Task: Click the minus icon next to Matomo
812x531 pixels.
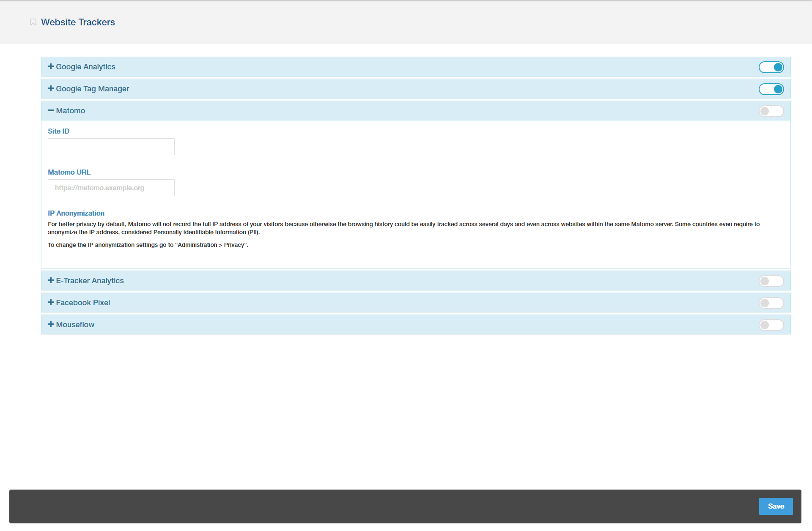Action: click(51, 110)
